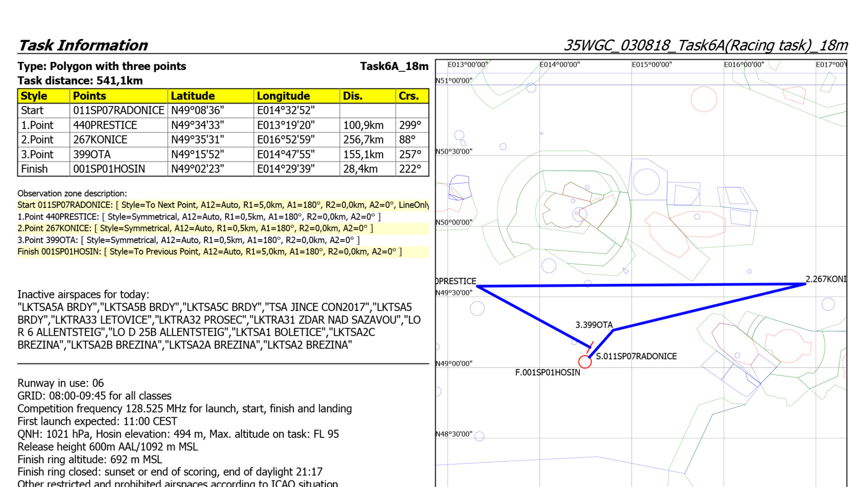Click the PRESTICE turnpoint label on map
The image size is (868, 487).
(x=456, y=281)
